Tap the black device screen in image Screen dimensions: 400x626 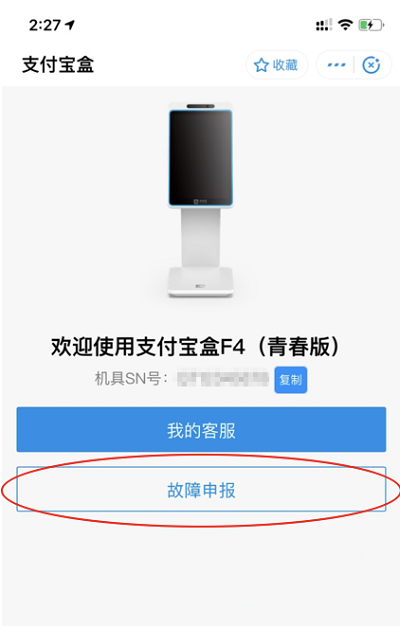tap(200, 158)
